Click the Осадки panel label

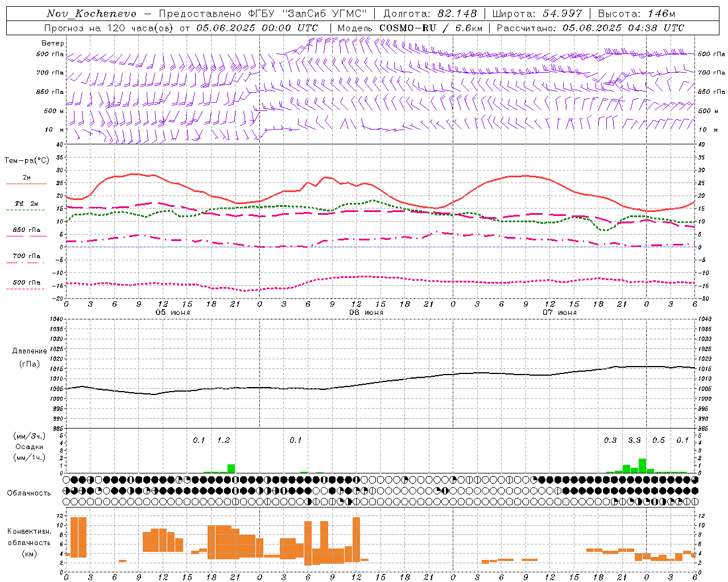pyautogui.click(x=30, y=447)
